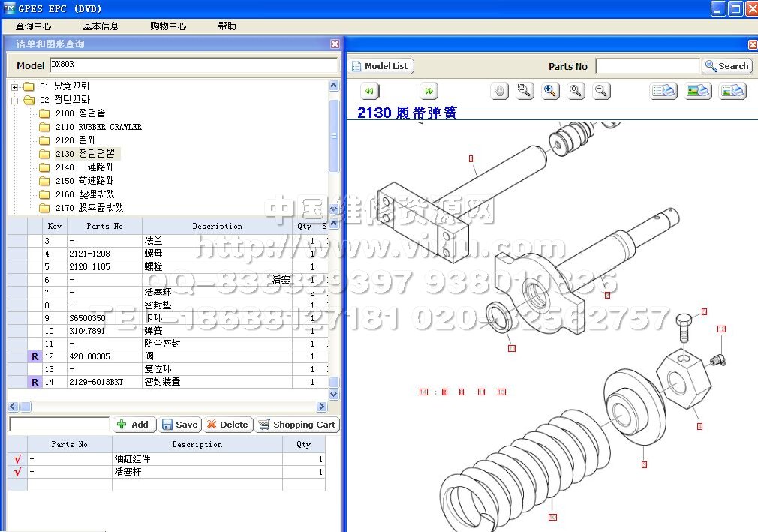Expand the 01 folder tree node
This screenshot has width=758, height=532.
pos(14,86)
